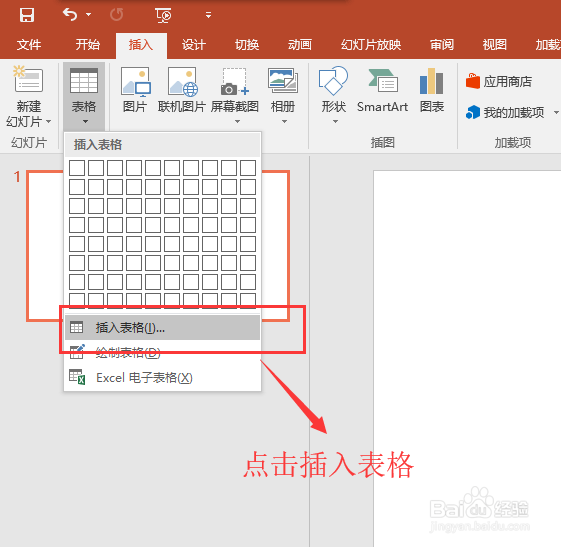Click the 新建幻灯片 icon
Screen dimensions: 561x547
(x=28, y=79)
